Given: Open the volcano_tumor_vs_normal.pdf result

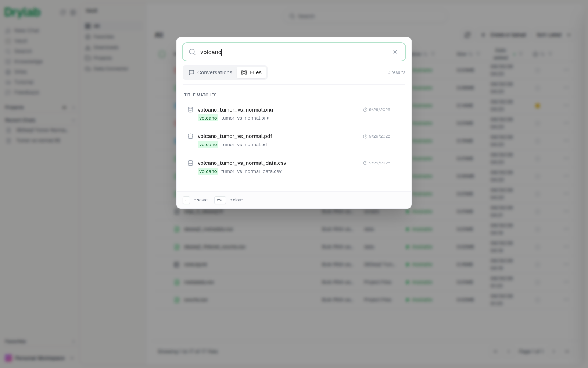Looking at the screenshot, I should (x=294, y=140).
